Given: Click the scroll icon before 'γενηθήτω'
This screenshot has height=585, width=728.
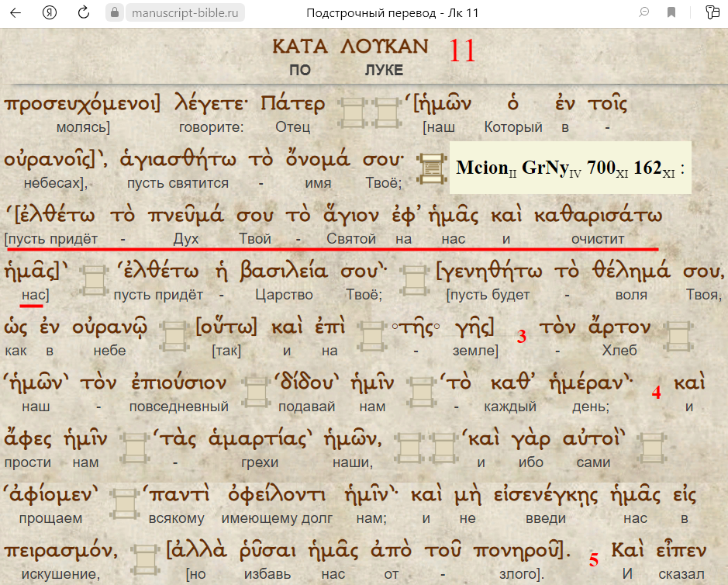Looking at the screenshot, I should click(x=416, y=280).
